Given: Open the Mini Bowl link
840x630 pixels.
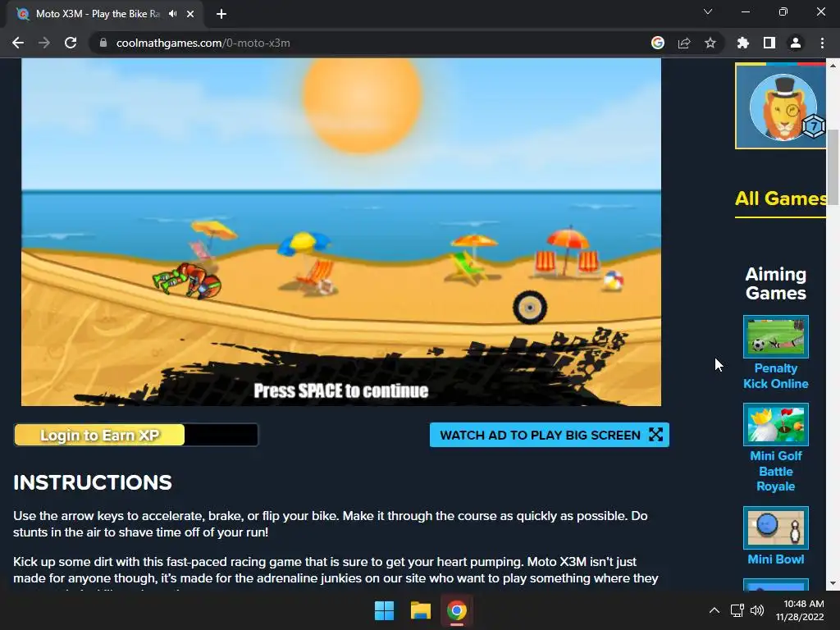Looking at the screenshot, I should point(776,559).
